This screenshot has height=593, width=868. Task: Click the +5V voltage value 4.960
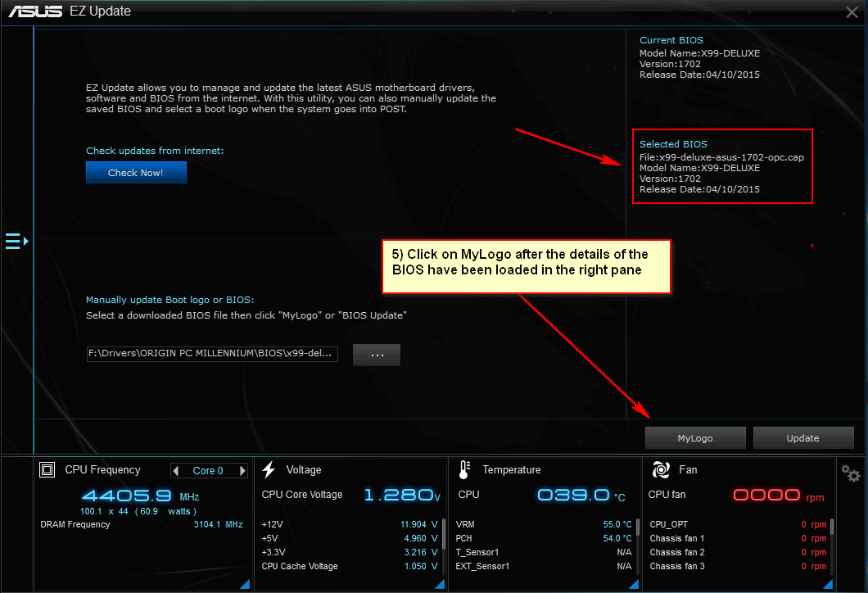(x=421, y=538)
